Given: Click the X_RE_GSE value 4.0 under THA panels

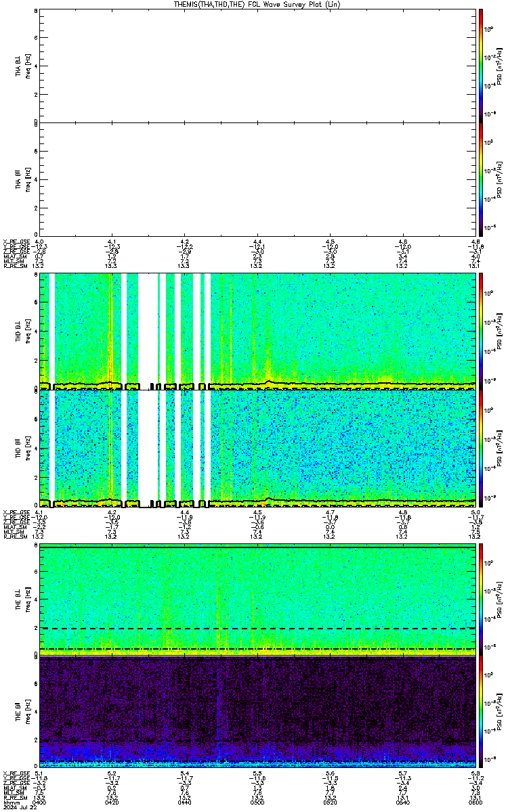Looking at the screenshot, I should tap(39, 241).
